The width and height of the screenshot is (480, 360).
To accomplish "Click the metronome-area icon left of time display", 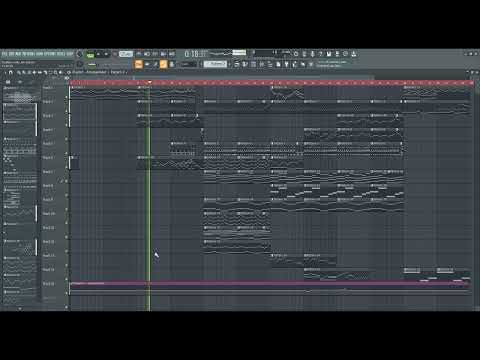I will 172,54.
